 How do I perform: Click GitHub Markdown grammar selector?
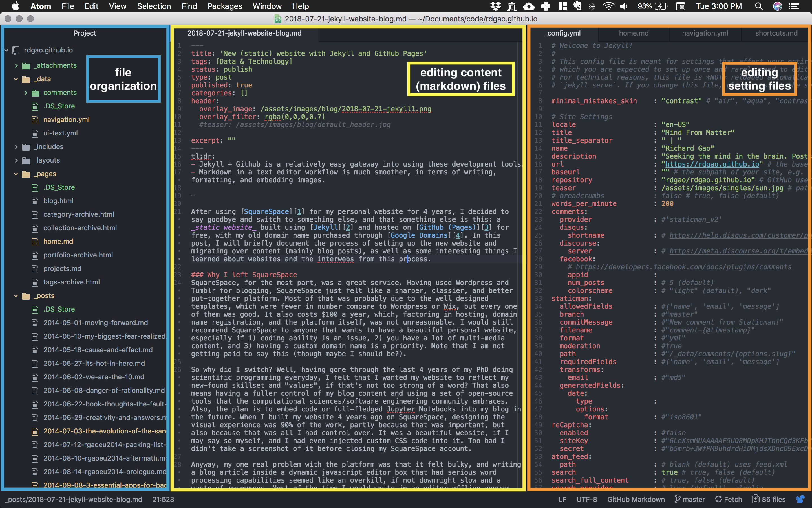click(x=636, y=499)
